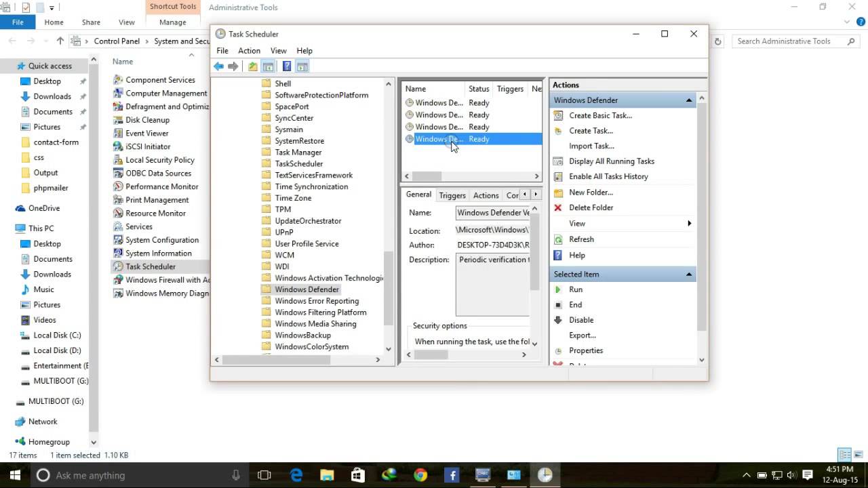This screenshot has width=868, height=488.
Task: Select the Windows Error Reporting folder
Action: 317,301
